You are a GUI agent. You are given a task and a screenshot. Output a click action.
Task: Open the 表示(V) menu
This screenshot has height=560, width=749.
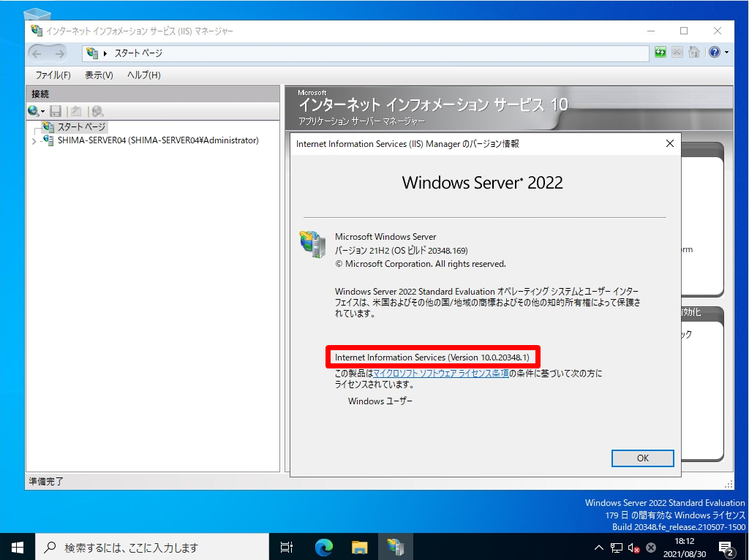tap(99, 75)
